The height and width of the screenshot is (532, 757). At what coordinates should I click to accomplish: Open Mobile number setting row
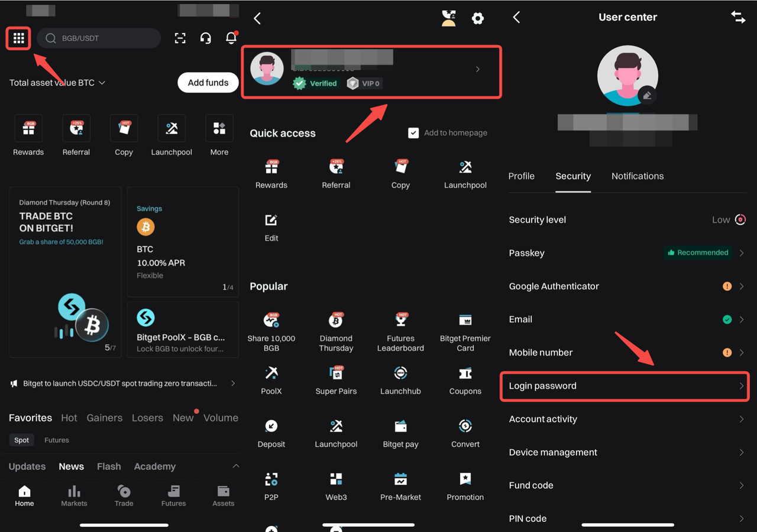coord(627,352)
